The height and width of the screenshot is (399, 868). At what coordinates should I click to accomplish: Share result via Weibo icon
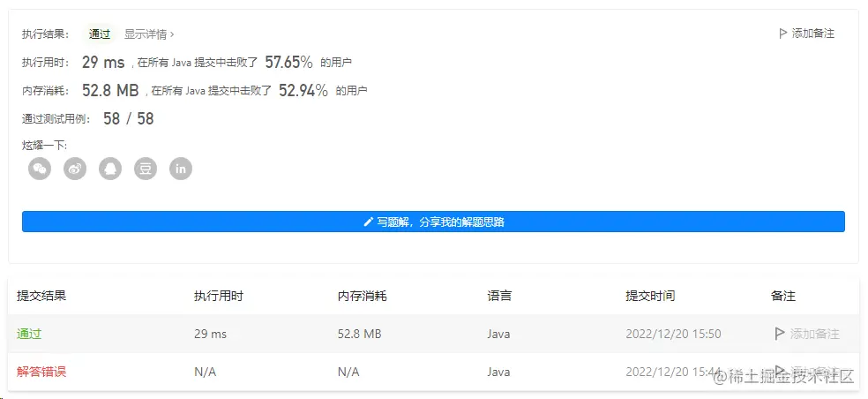(75, 169)
